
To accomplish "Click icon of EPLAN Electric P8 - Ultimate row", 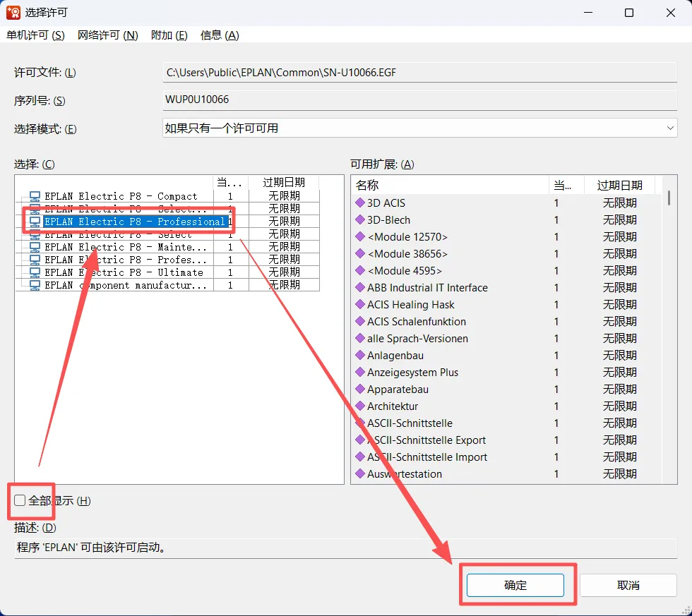I will tap(35, 272).
